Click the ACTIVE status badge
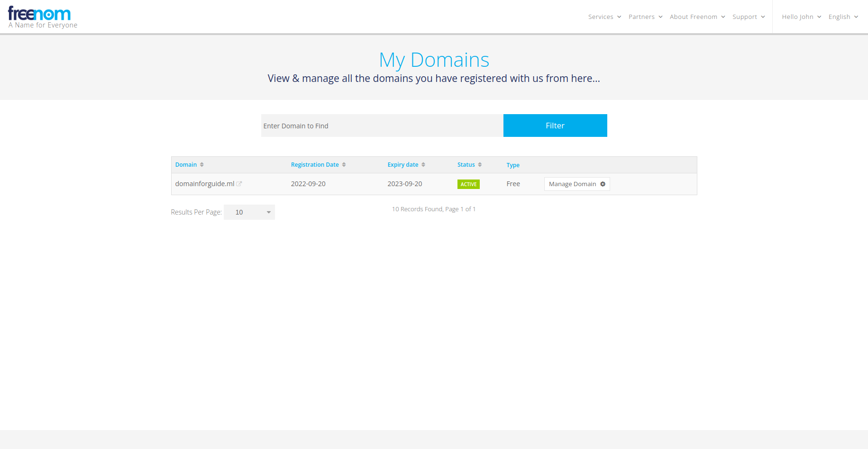The width and height of the screenshot is (868, 449). pyautogui.click(x=468, y=184)
